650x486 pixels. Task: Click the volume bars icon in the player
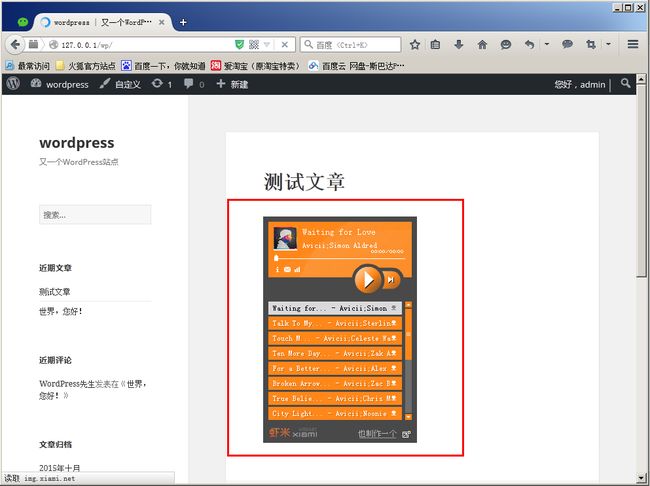tap(297, 270)
